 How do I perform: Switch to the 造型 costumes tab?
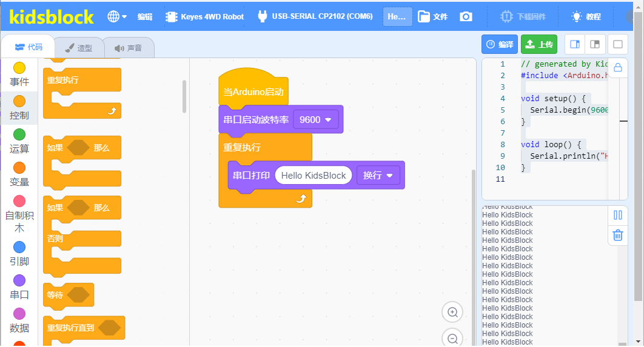pos(78,48)
